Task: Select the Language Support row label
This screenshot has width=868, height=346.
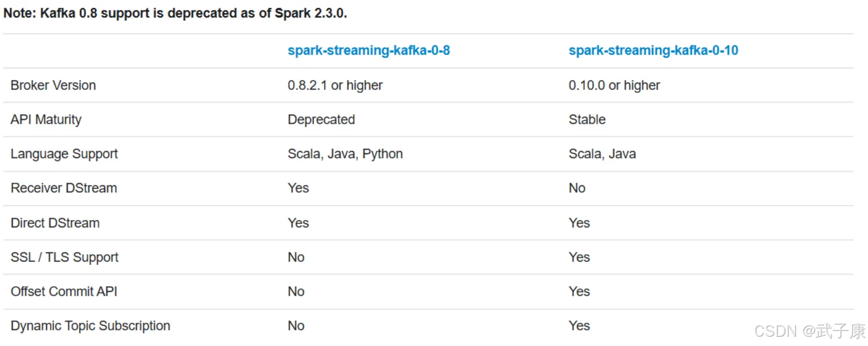Action: tap(64, 154)
